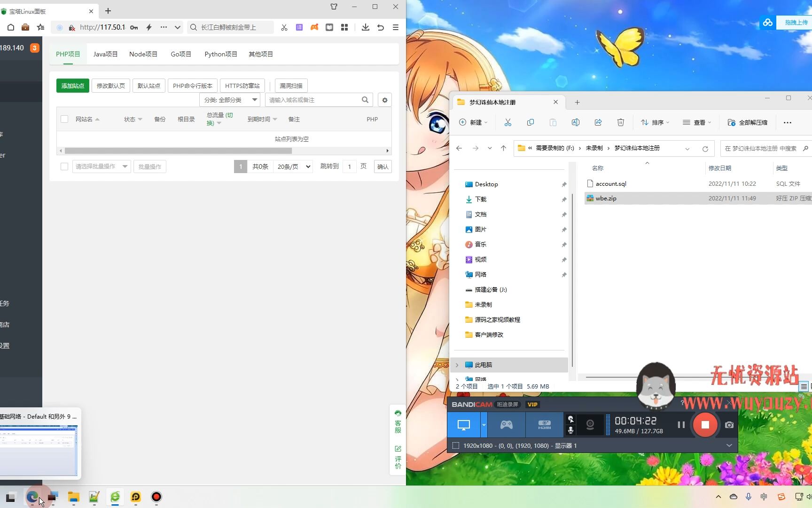The height and width of the screenshot is (508, 812).
Task: Expand the Explorer address history dropdown
Action: click(687, 149)
